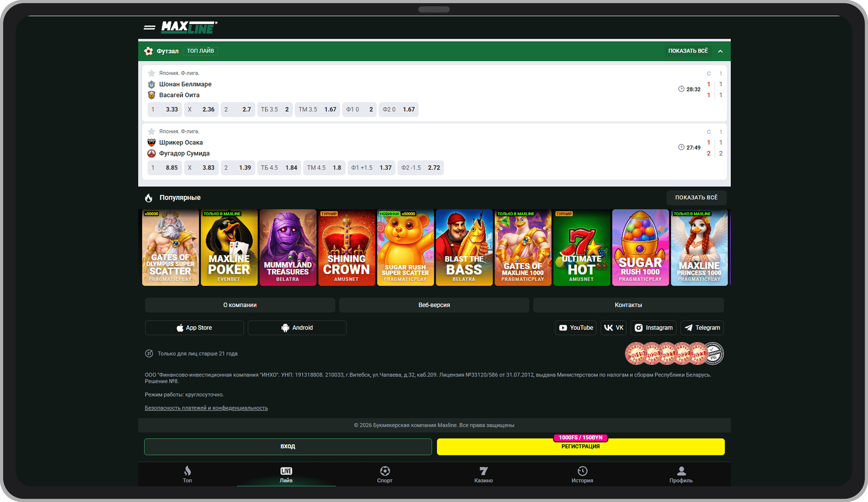Select ТБ 4.5 total over odds
868x502 pixels.
click(x=279, y=168)
